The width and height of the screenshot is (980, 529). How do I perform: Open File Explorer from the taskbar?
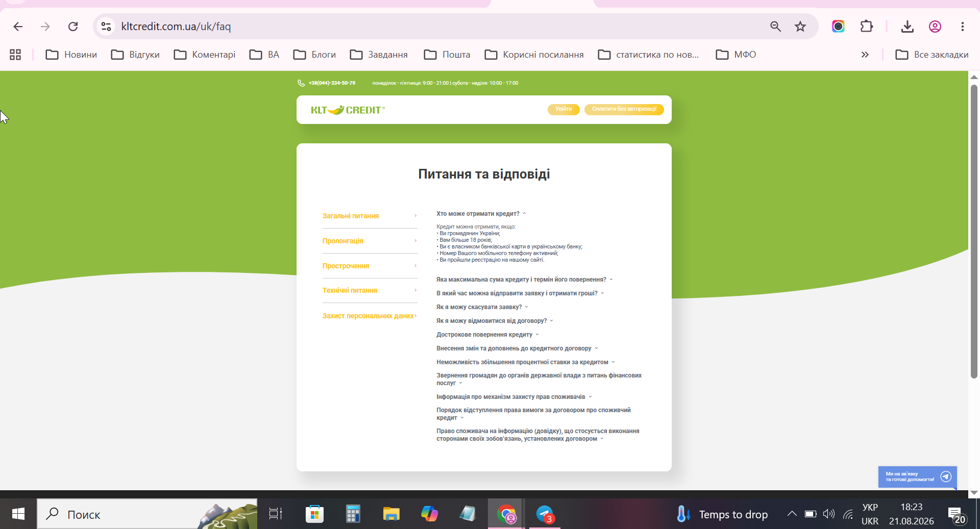click(x=391, y=514)
